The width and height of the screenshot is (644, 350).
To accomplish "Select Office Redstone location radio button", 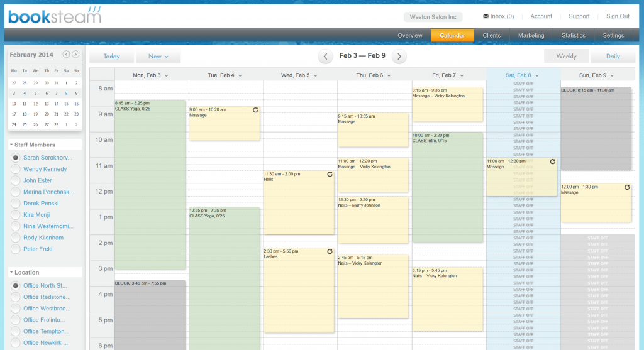I will pyautogui.click(x=16, y=297).
